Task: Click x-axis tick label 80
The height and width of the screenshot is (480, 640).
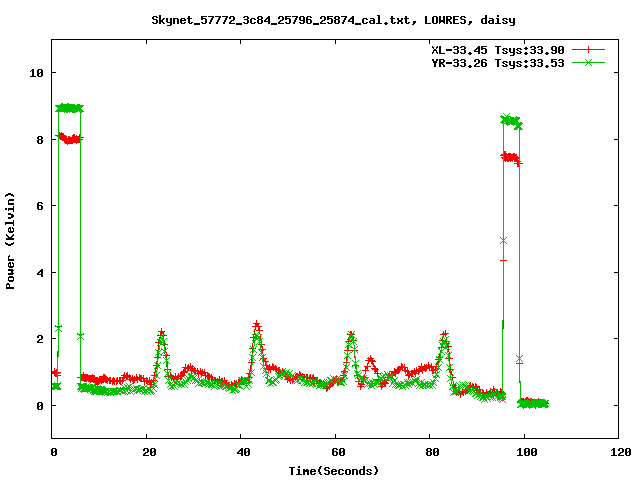Action: pos(433,452)
